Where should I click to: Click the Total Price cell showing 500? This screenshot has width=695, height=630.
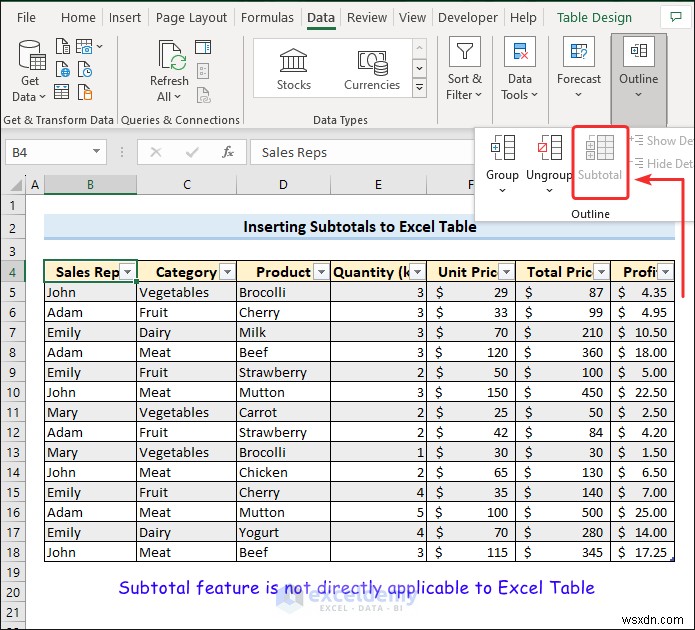tap(563, 512)
